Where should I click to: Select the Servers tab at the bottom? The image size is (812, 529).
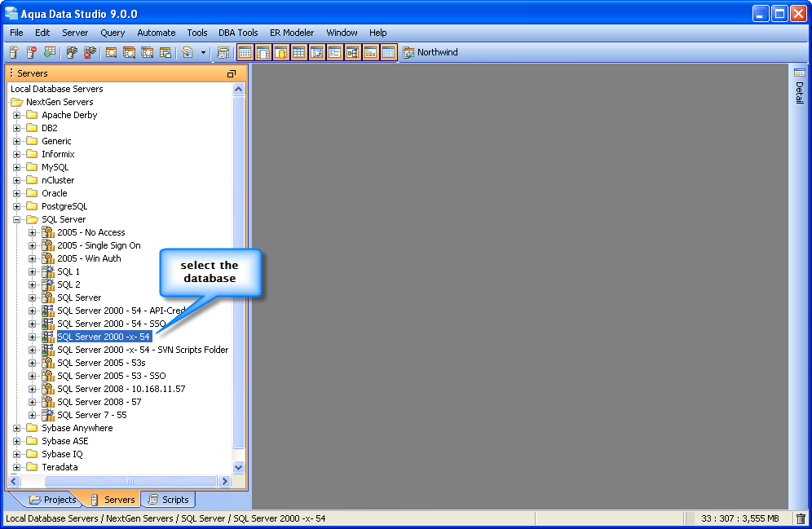(113, 500)
